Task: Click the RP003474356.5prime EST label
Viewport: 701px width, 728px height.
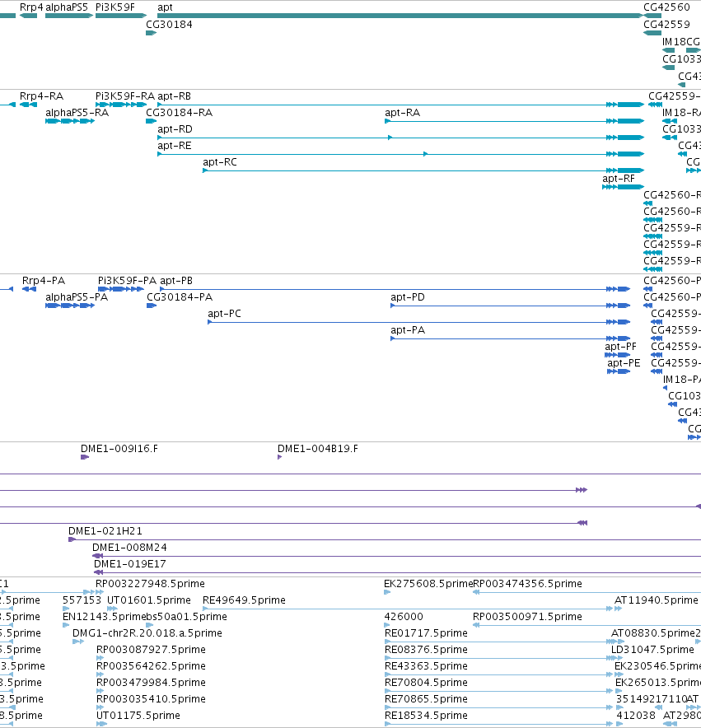Action: pyautogui.click(x=527, y=584)
